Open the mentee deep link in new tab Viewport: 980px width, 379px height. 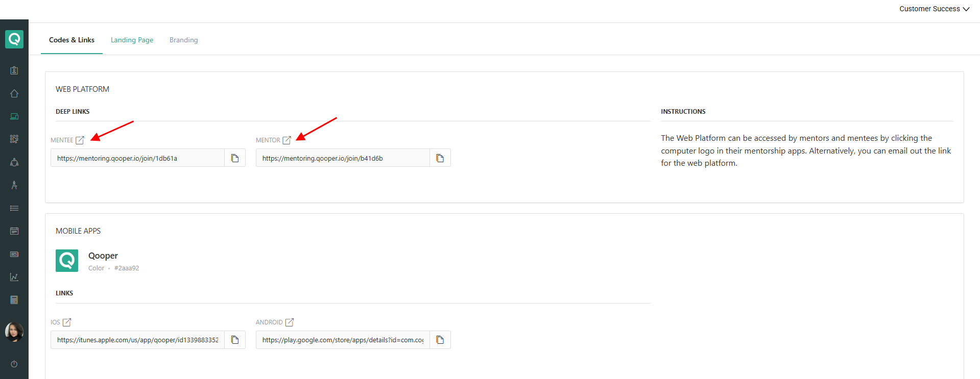point(80,140)
